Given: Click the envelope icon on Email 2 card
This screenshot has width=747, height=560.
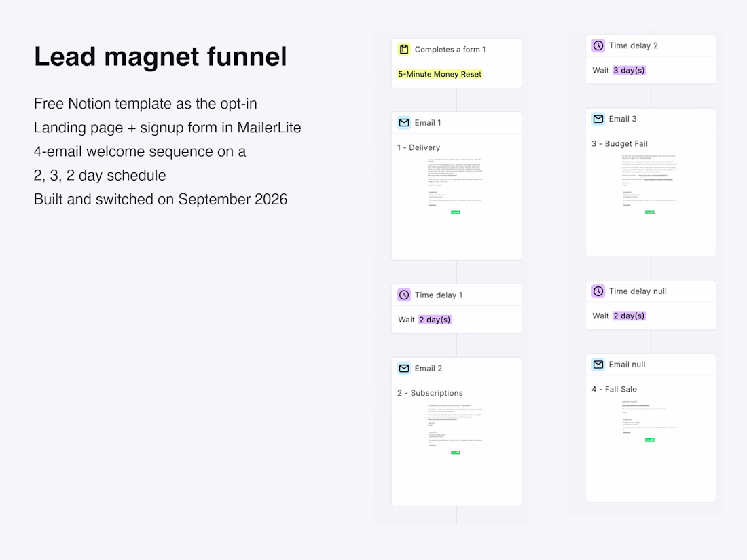Looking at the screenshot, I should pos(404,368).
